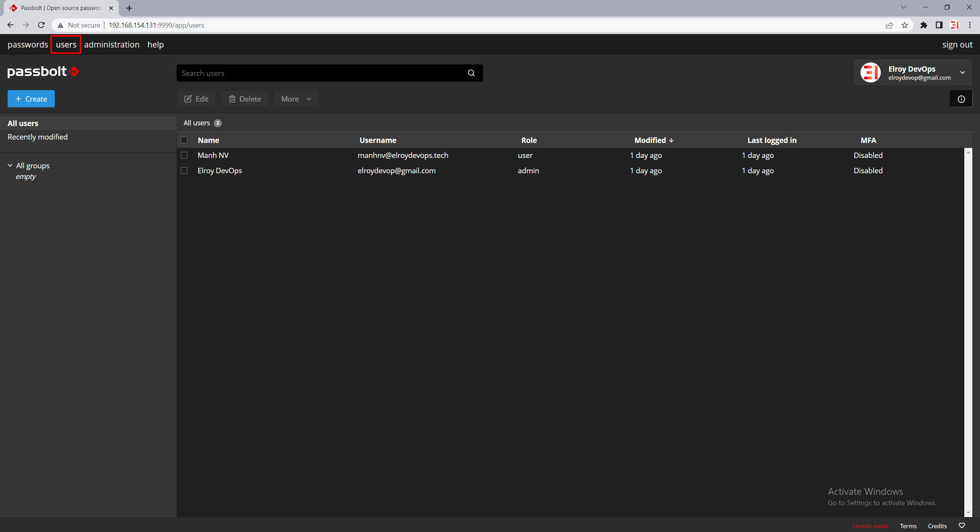Click the Elroy DevOps profile avatar

(x=870, y=72)
